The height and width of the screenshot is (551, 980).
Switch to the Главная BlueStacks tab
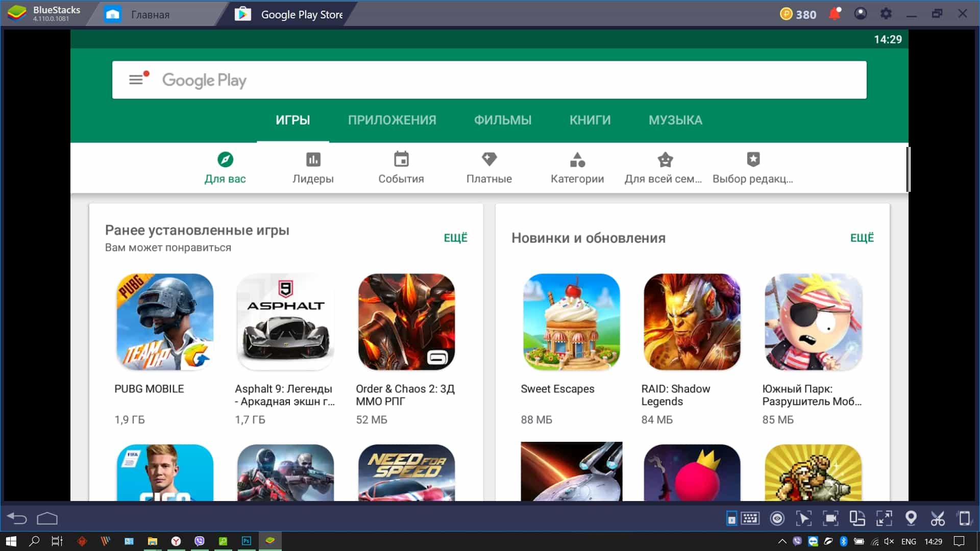tap(150, 15)
